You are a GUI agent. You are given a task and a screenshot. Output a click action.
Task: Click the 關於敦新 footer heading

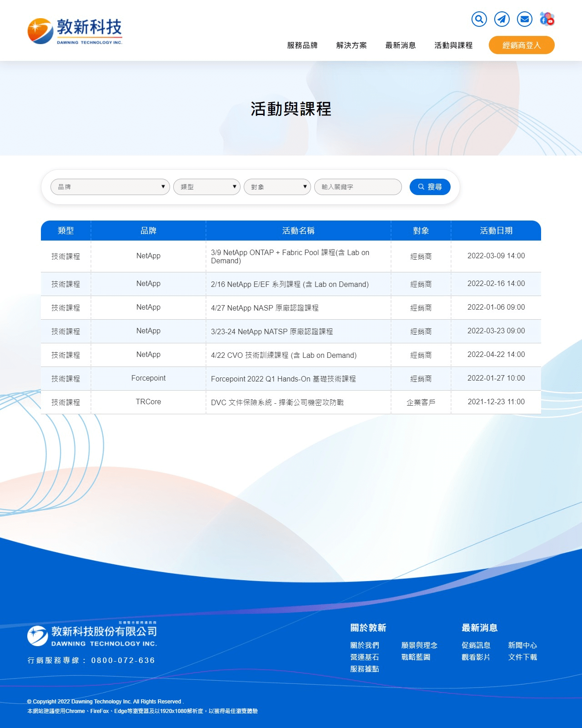368,628
